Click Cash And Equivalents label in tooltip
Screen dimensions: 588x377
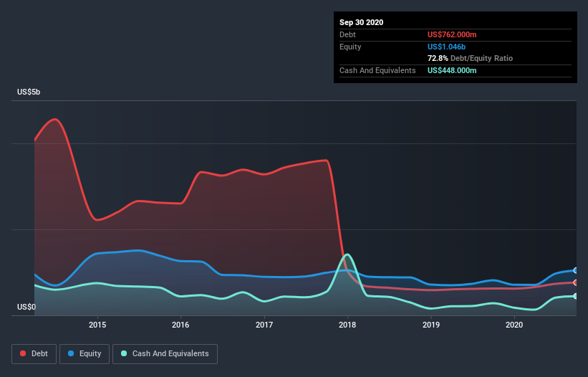(x=377, y=70)
